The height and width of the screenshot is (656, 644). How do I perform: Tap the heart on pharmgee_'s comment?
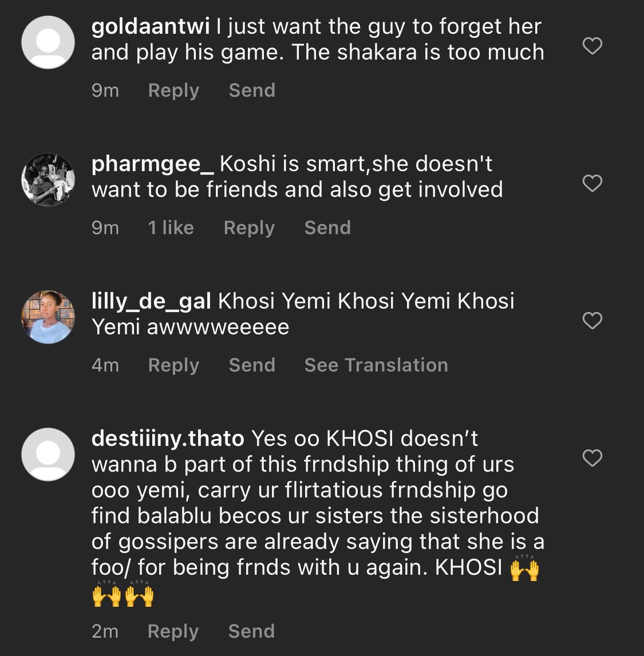[592, 183]
